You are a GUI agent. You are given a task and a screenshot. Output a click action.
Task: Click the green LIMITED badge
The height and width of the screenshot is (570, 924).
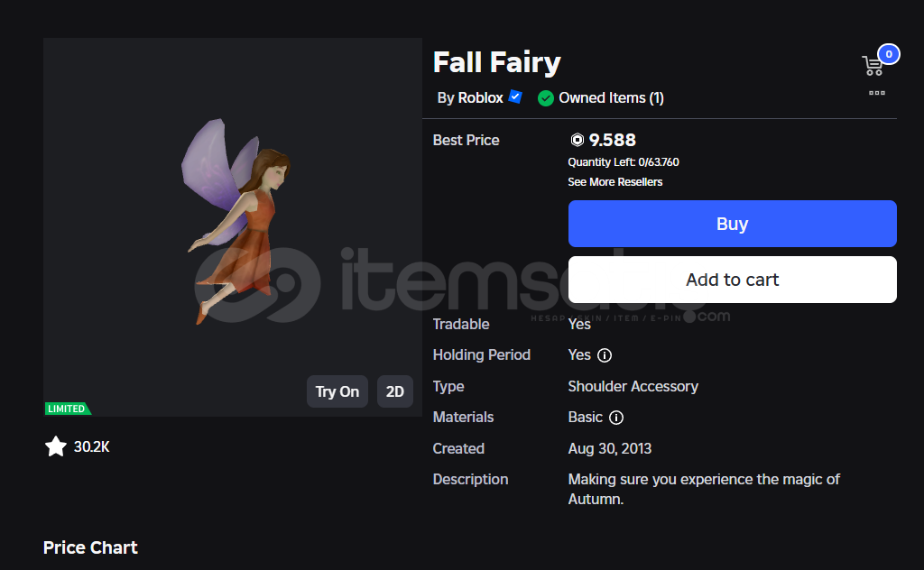67,409
